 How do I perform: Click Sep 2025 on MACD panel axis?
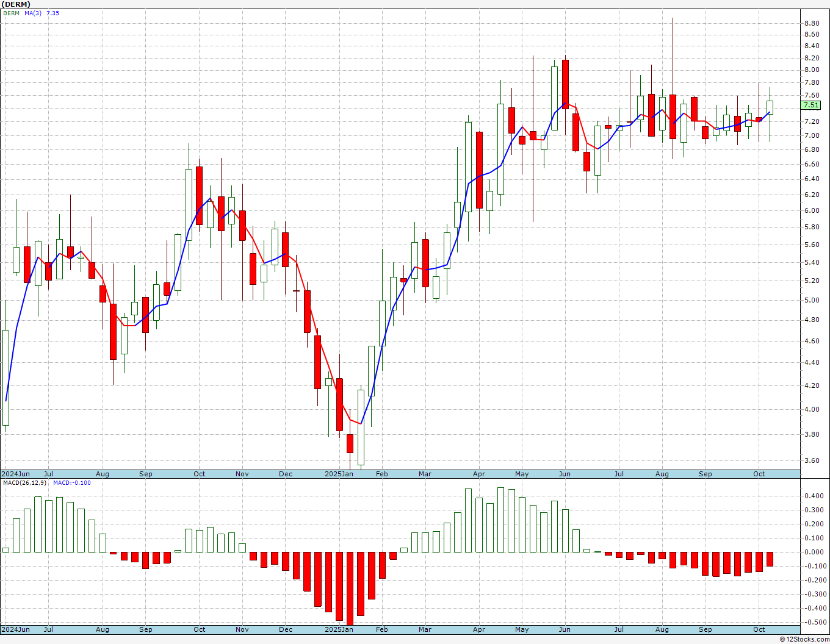[705, 629]
